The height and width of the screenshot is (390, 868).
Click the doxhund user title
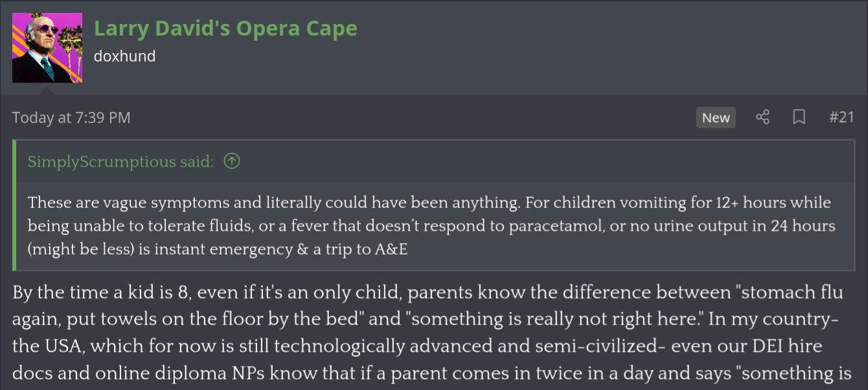click(x=124, y=56)
